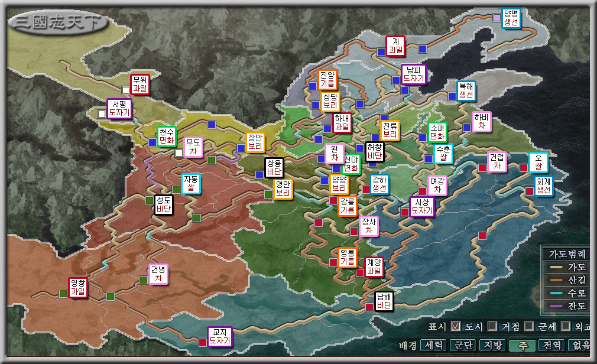Select the red marker beside 남해
The width and height of the screenshot is (597, 364).
(x=369, y=307)
